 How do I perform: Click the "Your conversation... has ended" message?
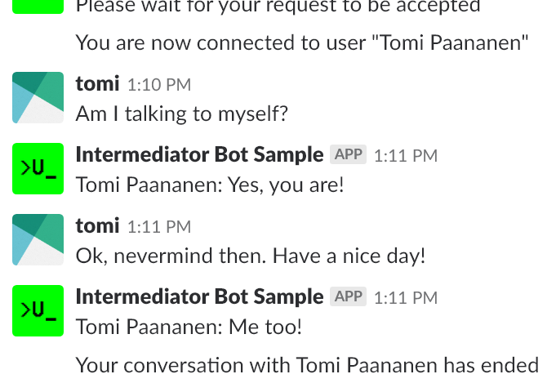click(307, 364)
